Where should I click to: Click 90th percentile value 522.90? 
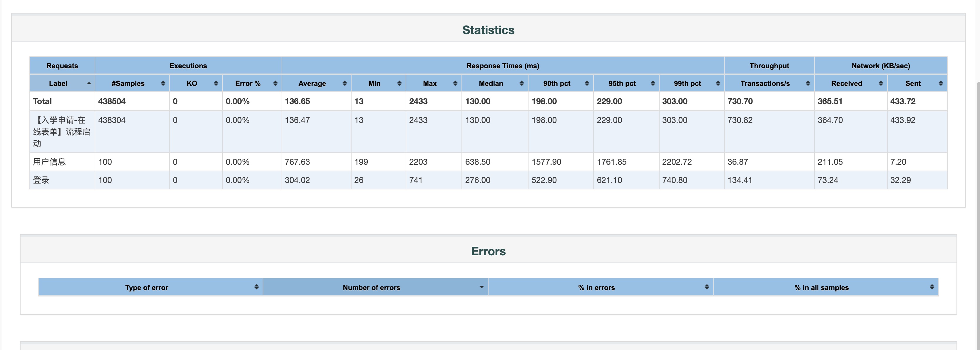click(544, 180)
